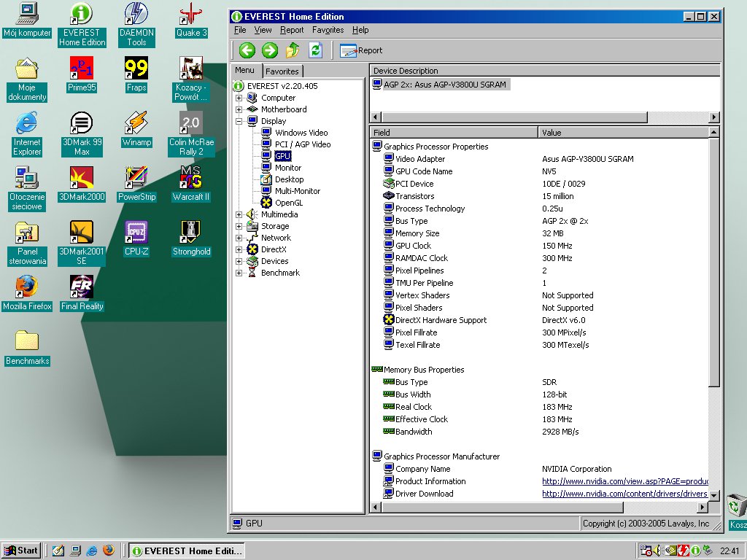This screenshot has height=560, width=747.
Task: Select the Internet Explorer desktop icon
Action: tap(27, 133)
